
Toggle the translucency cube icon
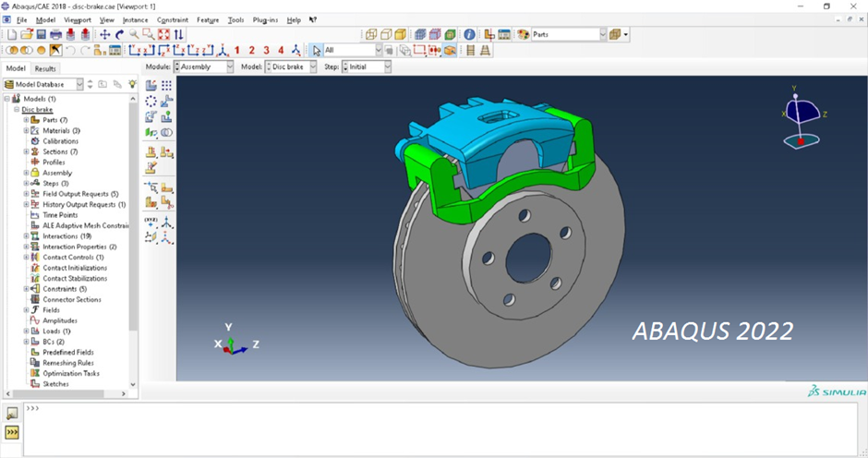tap(614, 34)
